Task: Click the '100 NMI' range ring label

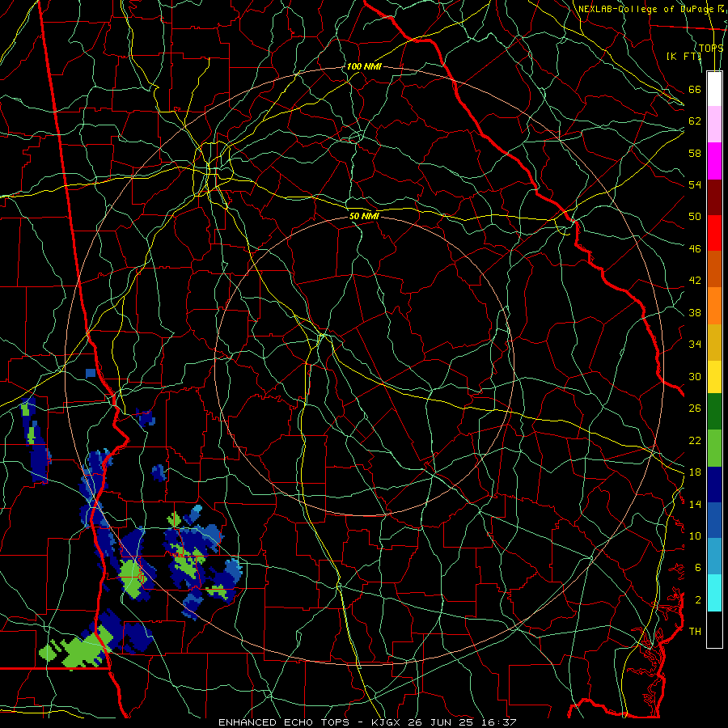Action: click(x=364, y=66)
